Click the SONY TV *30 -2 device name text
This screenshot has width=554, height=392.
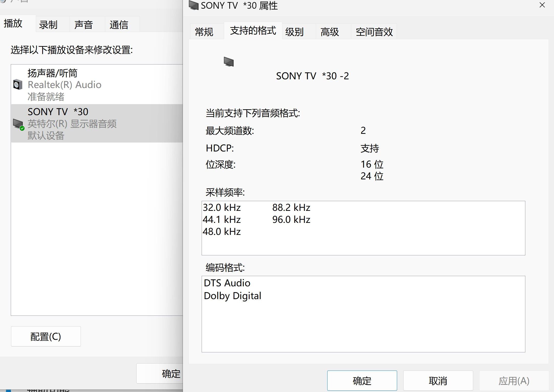(x=312, y=76)
